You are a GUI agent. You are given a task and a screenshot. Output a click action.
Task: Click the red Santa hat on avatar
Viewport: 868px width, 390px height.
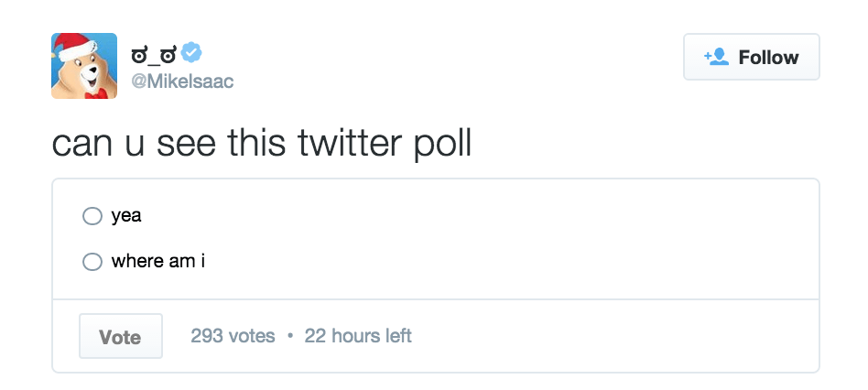coord(72,43)
